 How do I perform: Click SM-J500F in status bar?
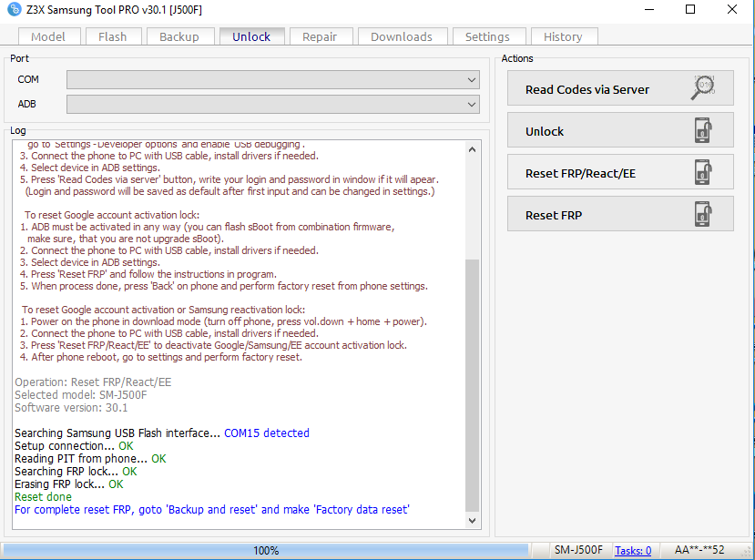pyautogui.click(x=578, y=550)
